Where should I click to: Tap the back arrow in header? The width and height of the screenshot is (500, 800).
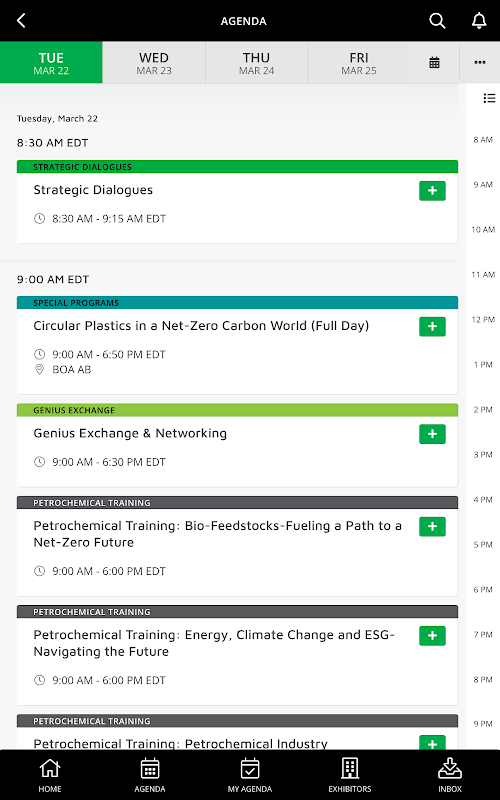point(21,21)
